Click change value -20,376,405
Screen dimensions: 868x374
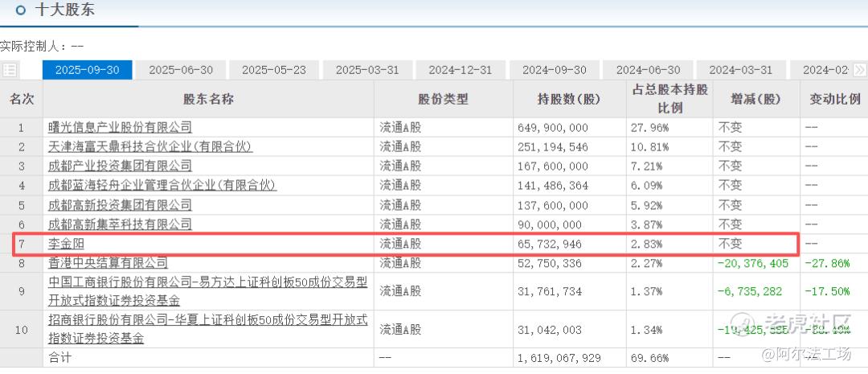(x=753, y=263)
